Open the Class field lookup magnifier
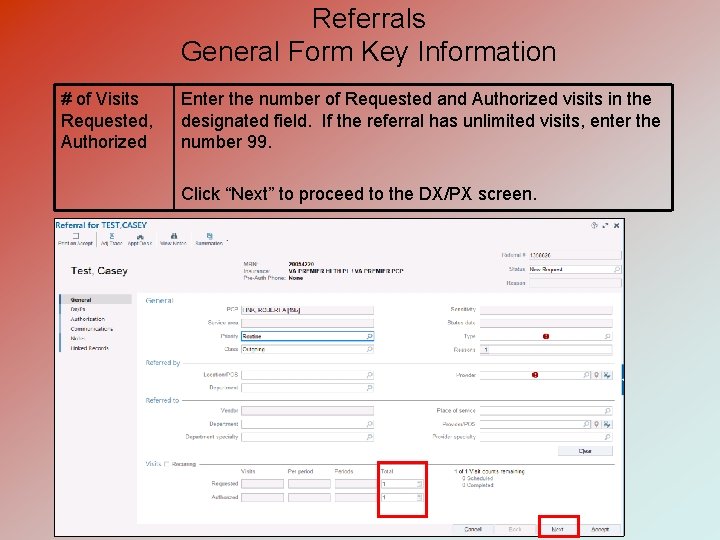The width and height of the screenshot is (720, 540). click(370, 349)
